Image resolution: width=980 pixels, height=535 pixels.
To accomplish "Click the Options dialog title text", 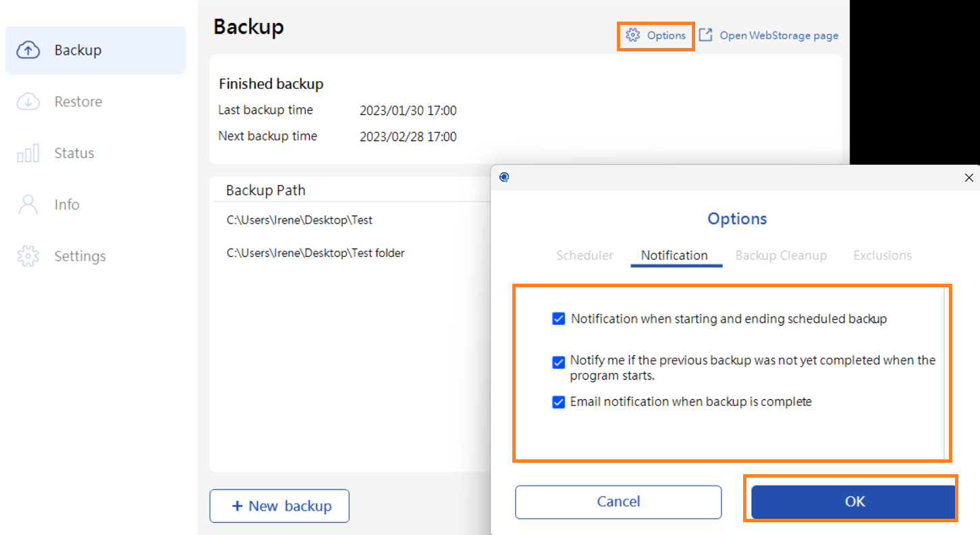I will [737, 219].
